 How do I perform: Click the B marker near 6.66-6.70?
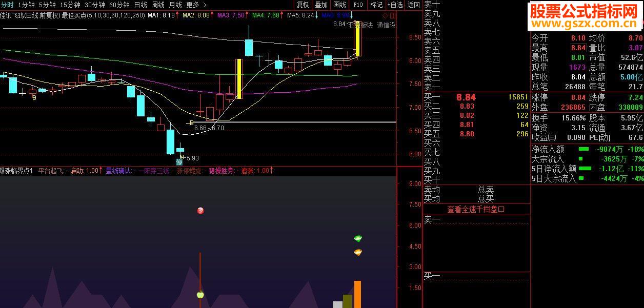(x=191, y=122)
